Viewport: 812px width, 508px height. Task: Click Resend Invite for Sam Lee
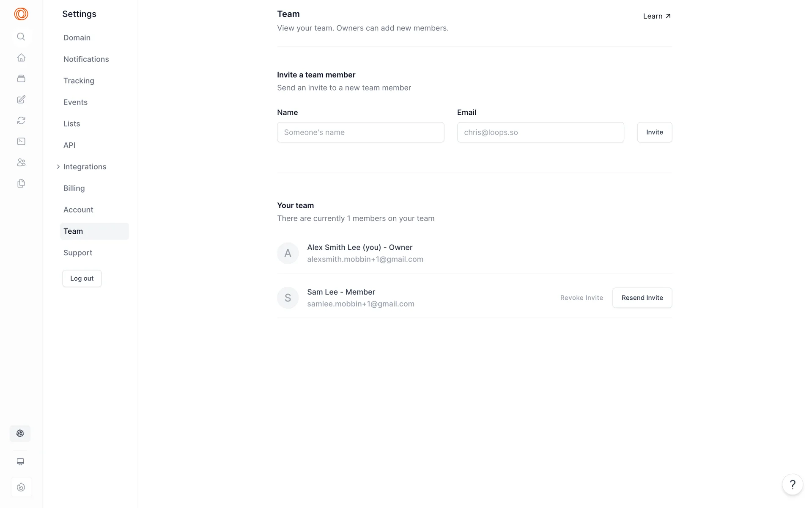click(x=642, y=298)
